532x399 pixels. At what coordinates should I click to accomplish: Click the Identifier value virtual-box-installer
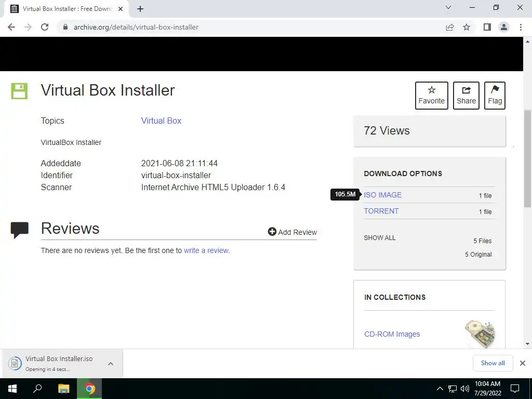point(176,176)
